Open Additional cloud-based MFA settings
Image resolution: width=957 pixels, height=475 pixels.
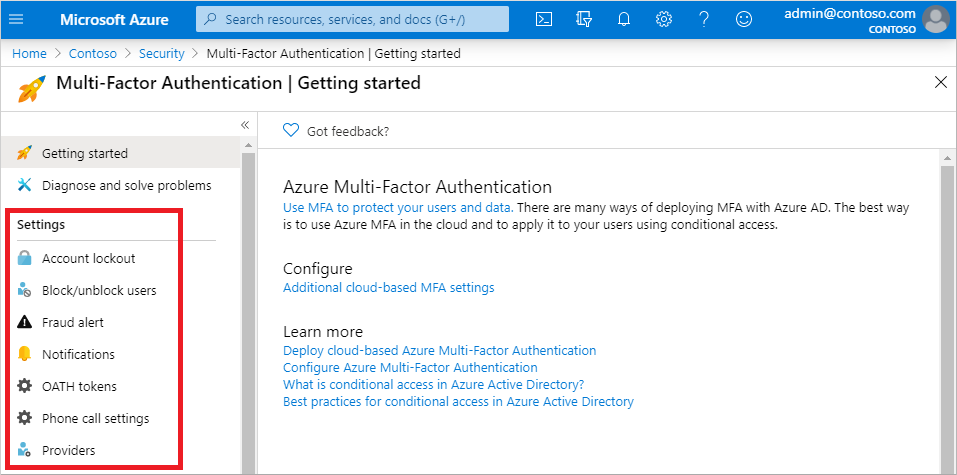pos(389,288)
